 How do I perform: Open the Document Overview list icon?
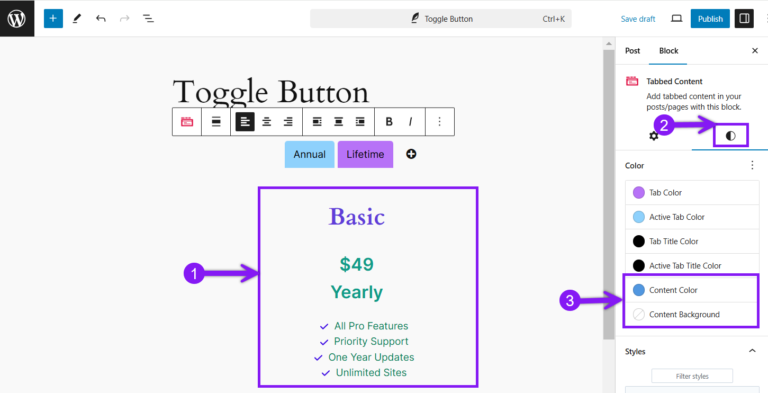coord(148,19)
